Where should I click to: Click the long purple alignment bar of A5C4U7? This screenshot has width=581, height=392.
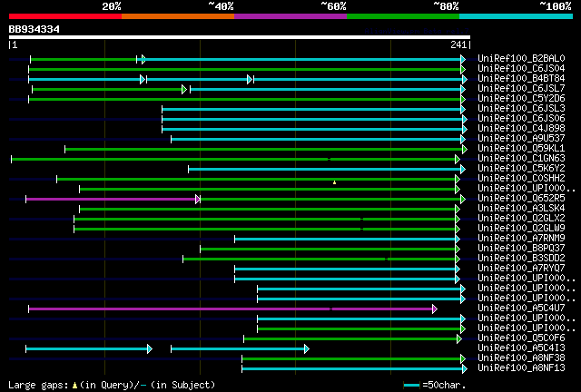pos(231,309)
